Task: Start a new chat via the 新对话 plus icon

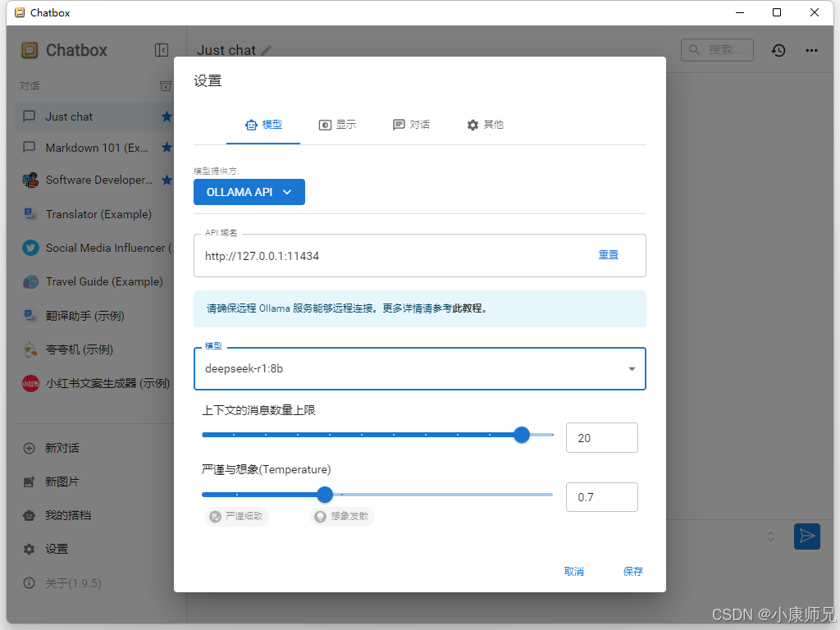Action: pyautogui.click(x=30, y=448)
